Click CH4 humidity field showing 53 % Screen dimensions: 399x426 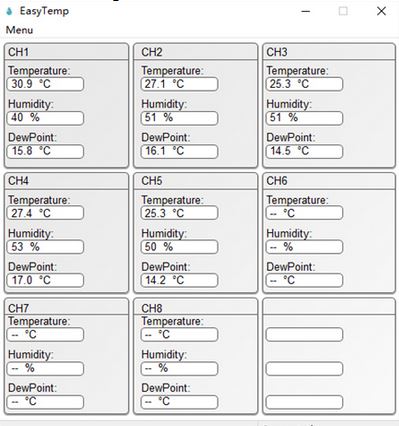[x=45, y=247]
